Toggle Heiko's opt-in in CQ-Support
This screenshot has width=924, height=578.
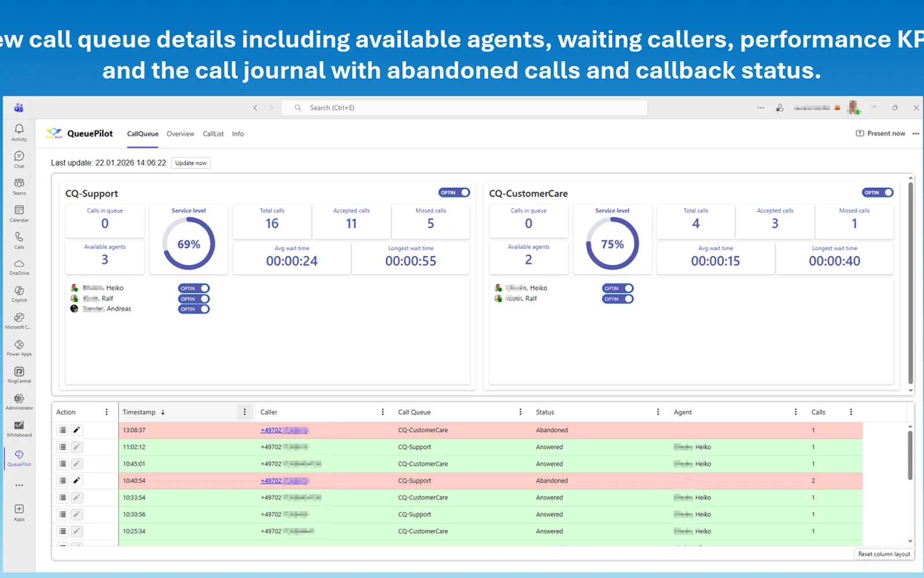tap(194, 288)
